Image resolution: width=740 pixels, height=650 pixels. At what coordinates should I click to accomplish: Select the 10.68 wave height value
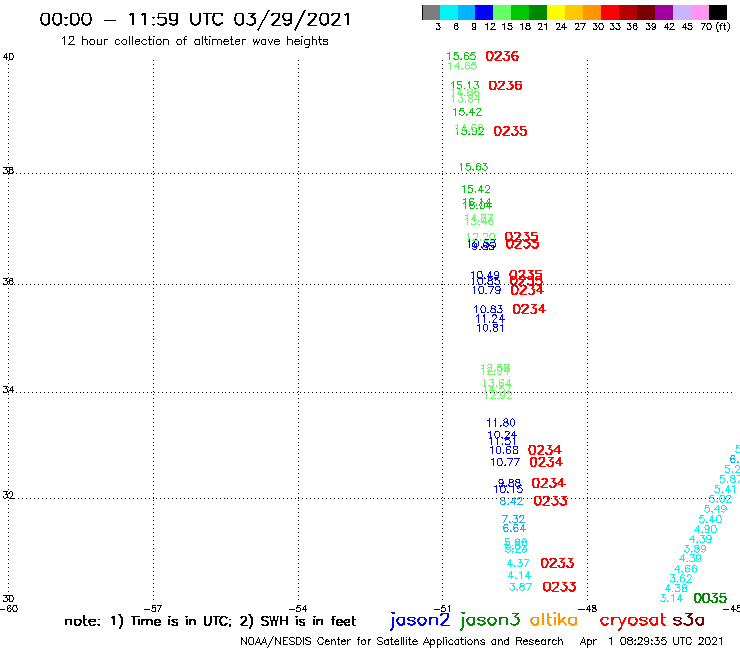pyautogui.click(x=504, y=450)
